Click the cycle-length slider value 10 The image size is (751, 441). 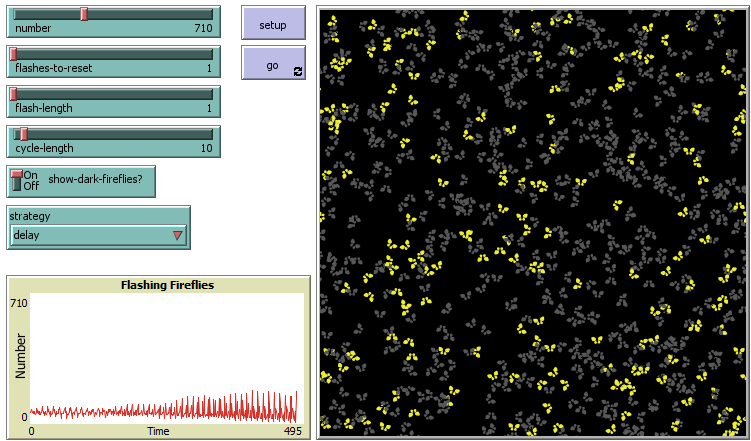pos(205,149)
